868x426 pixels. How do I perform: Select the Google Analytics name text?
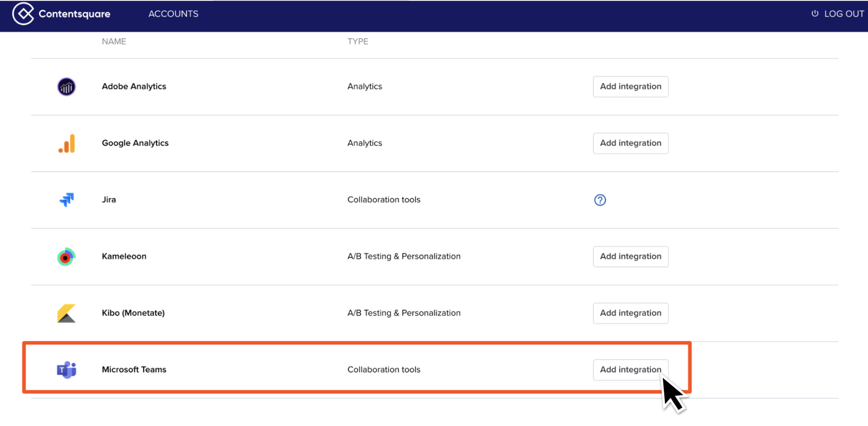(135, 143)
